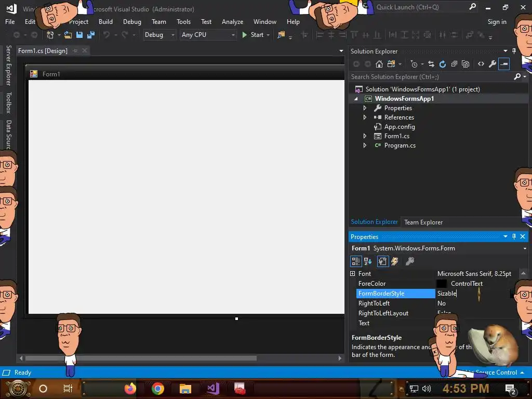The image size is (532, 399).
Task: Pin the Properties panel
Action: coord(514,236)
